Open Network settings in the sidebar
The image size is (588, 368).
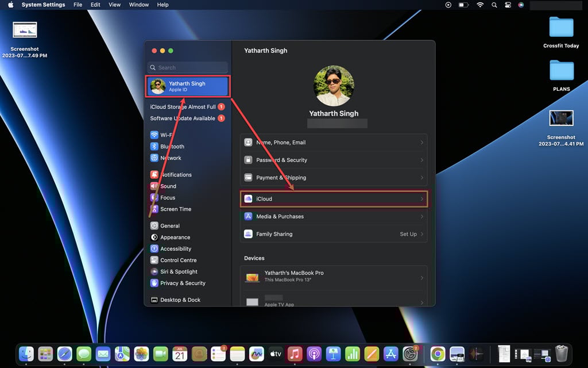[x=165, y=158]
